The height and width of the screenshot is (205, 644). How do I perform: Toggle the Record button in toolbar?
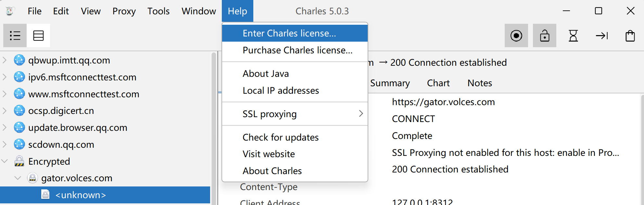coord(516,35)
